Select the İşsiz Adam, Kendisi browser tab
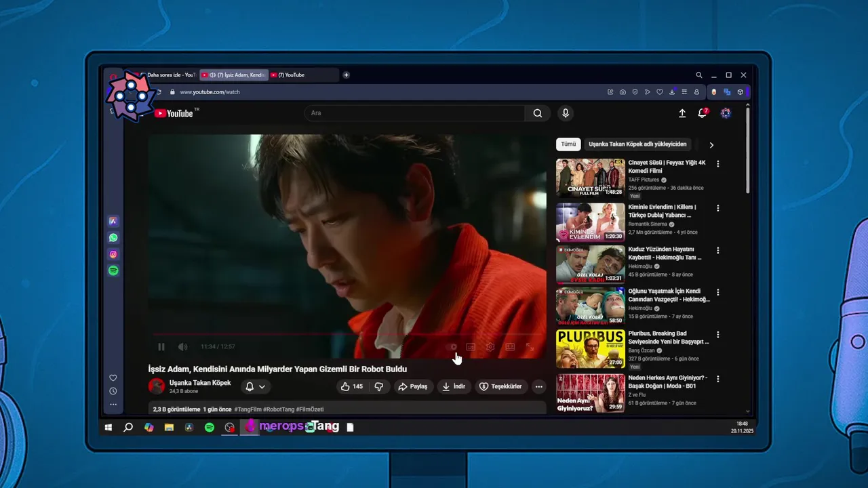This screenshot has width=868, height=488. tap(234, 75)
